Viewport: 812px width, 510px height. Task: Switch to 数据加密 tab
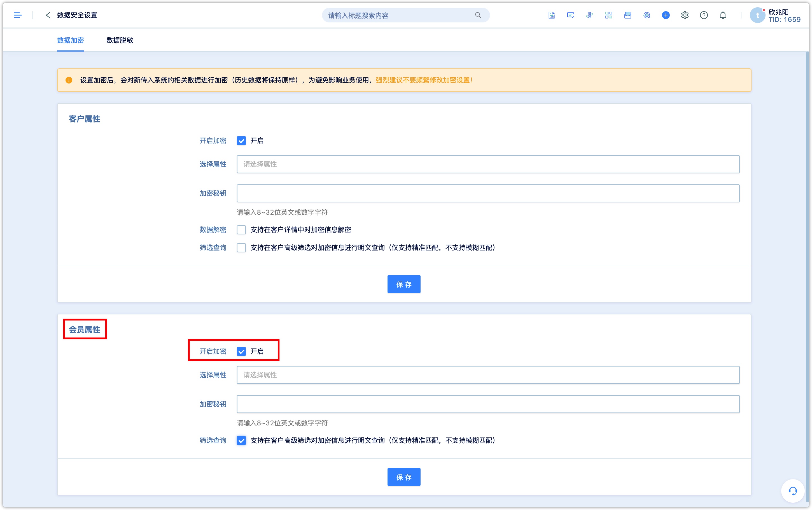70,40
